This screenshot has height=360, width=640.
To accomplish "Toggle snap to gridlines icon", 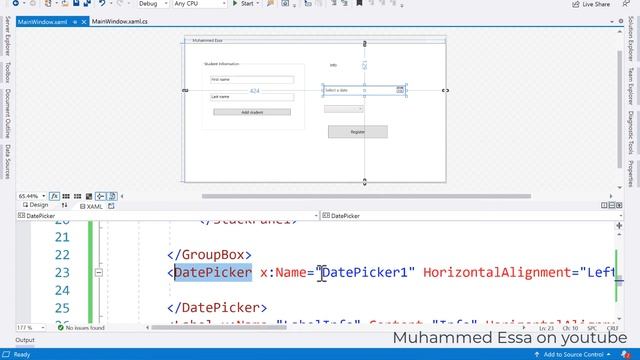I will point(77,196).
